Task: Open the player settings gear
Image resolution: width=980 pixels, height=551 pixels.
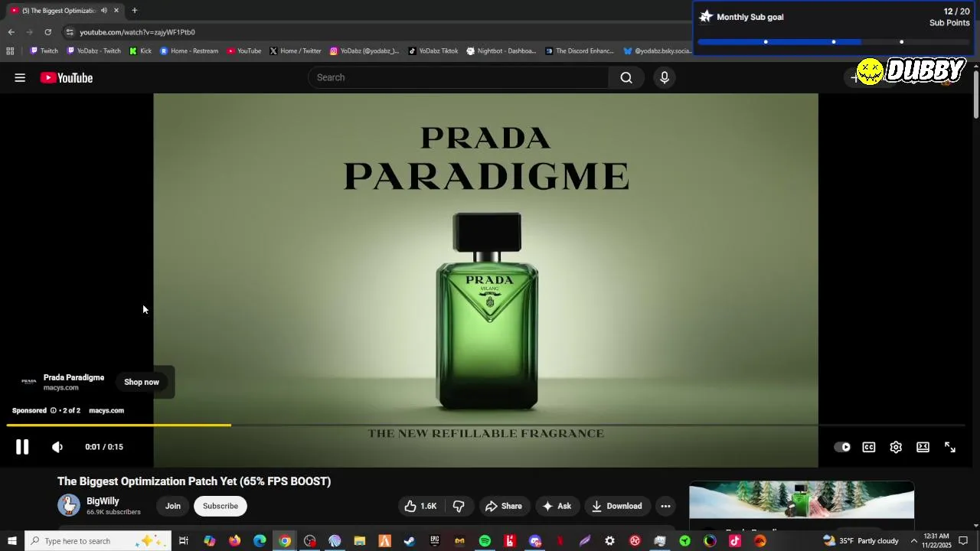Action: [x=896, y=447]
